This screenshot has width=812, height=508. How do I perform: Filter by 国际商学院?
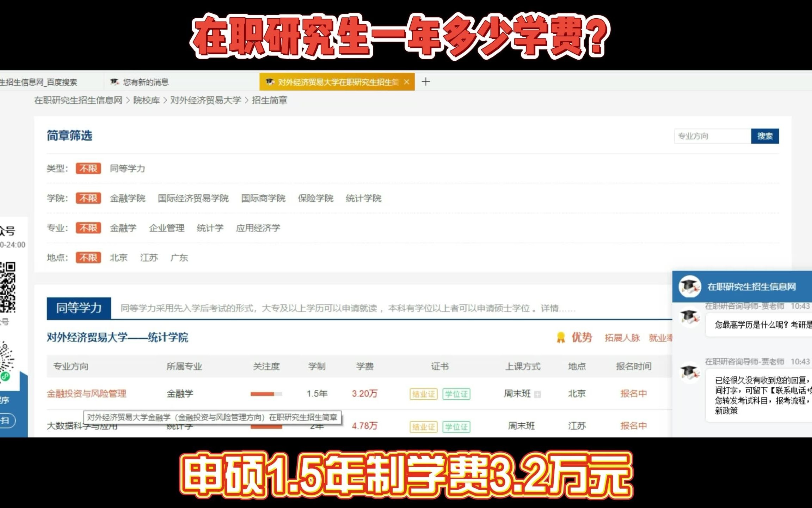(263, 198)
